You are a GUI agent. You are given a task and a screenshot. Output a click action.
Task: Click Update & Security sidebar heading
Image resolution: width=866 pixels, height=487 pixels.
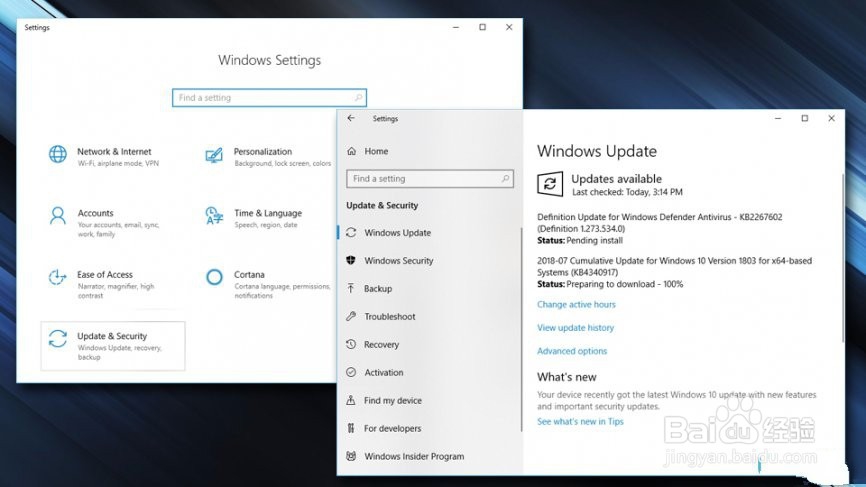382,205
